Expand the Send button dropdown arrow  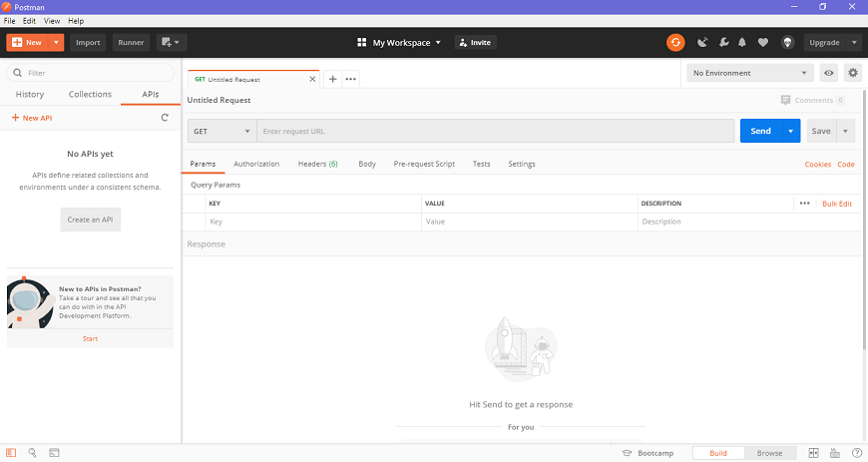pos(791,132)
